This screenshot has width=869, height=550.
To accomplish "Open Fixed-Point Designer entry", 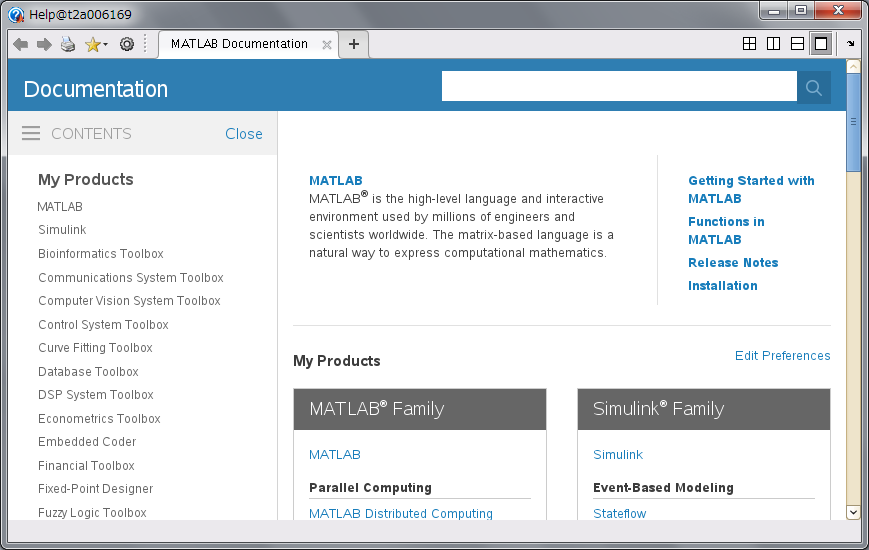I will coord(95,488).
